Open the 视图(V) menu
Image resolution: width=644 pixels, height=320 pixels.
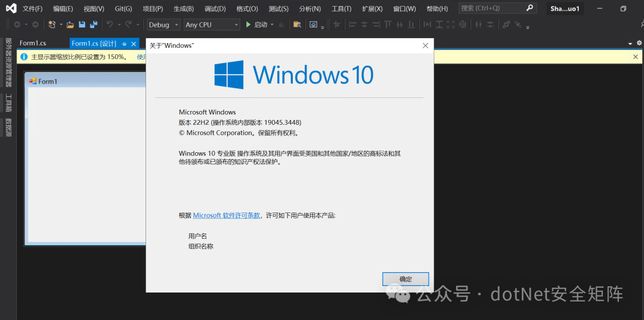pyautogui.click(x=94, y=8)
